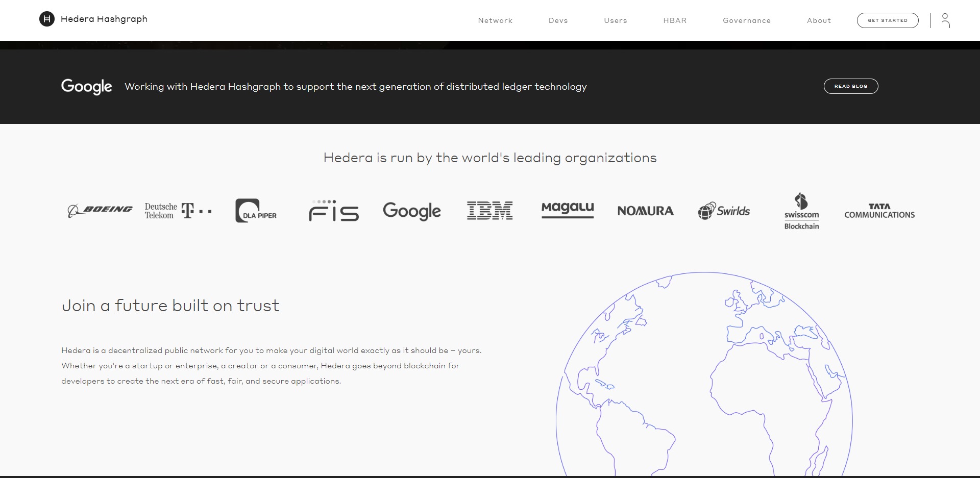
Task: Open the Devs menu
Action: coord(558,20)
